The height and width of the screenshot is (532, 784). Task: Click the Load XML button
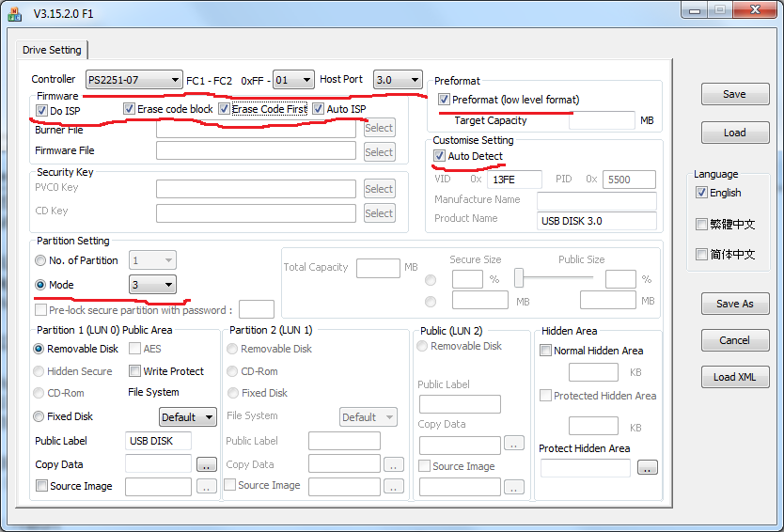pyautogui.click(x=735, y=377)
